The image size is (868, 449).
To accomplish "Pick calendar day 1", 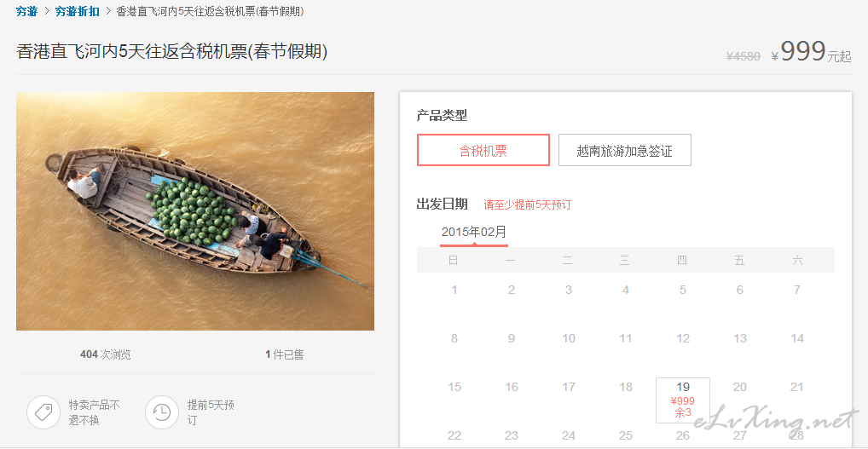I will point(454,290).
